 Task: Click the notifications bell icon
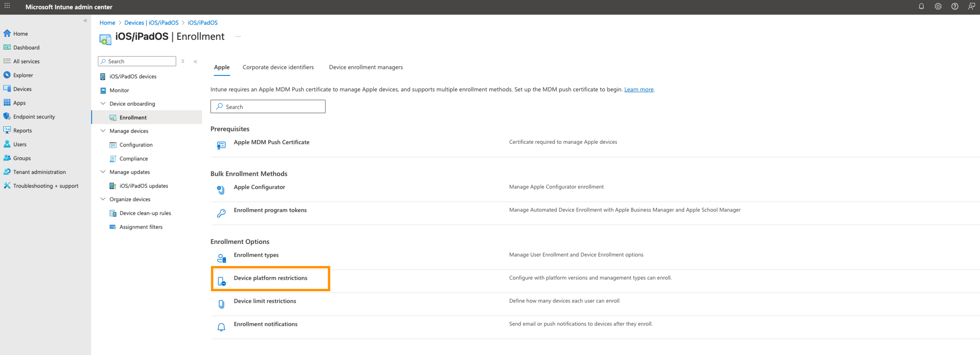tap(921, 6)
